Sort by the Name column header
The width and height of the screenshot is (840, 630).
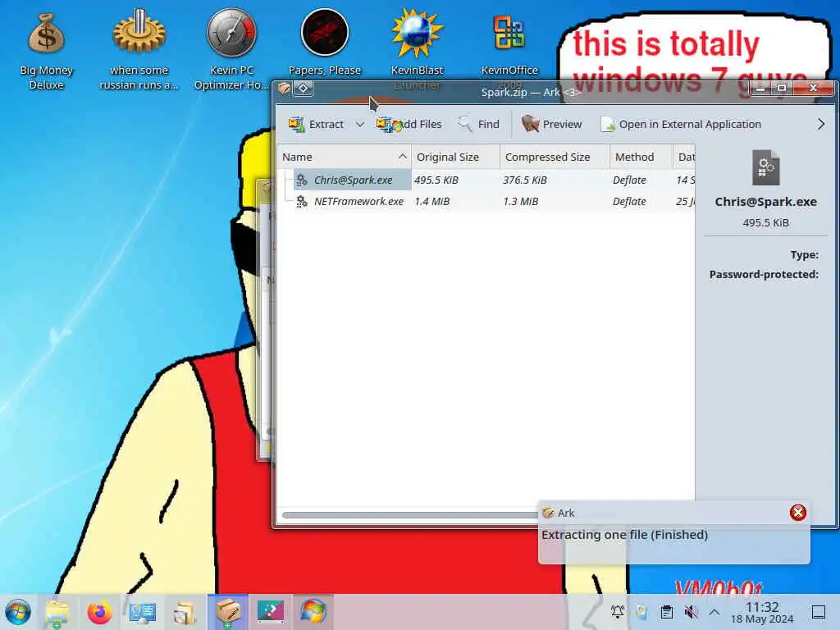click(x=344, y=157)
